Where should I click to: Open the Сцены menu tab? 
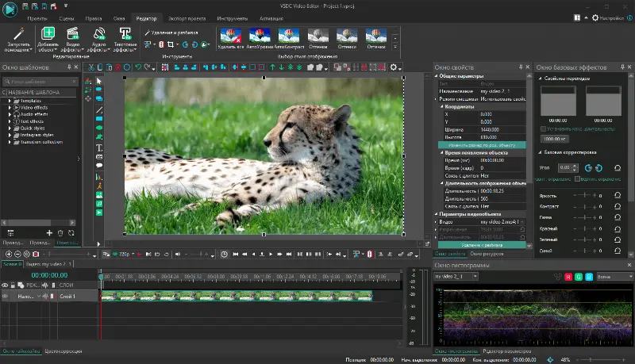click(x=67, y=18)
